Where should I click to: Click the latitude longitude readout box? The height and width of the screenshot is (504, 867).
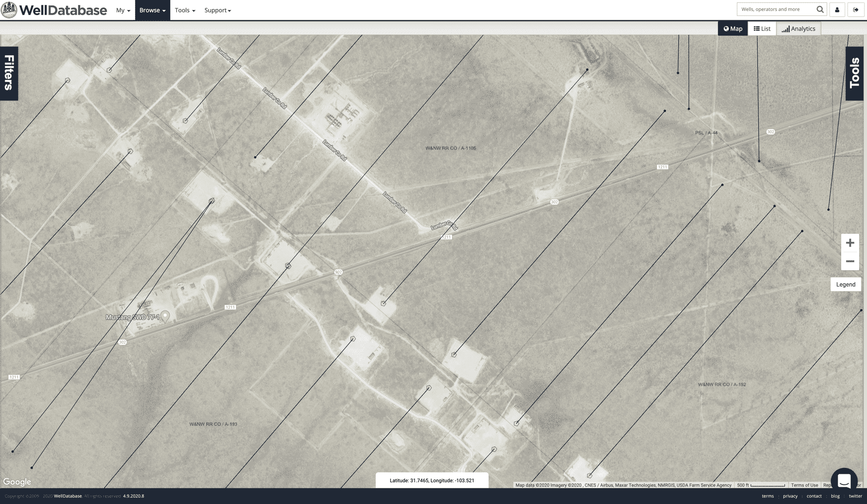point(432,480)
